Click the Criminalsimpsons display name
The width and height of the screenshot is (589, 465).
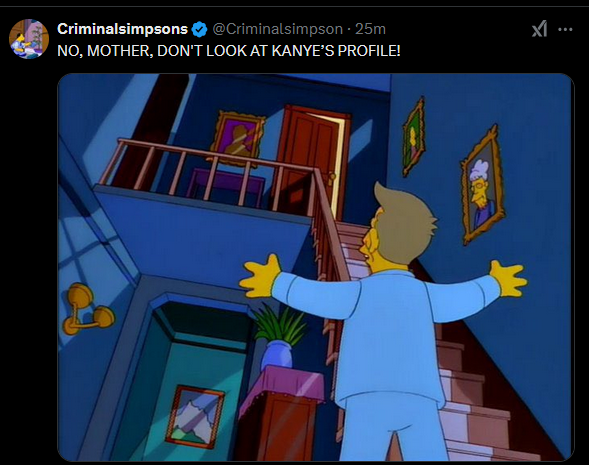122,29
